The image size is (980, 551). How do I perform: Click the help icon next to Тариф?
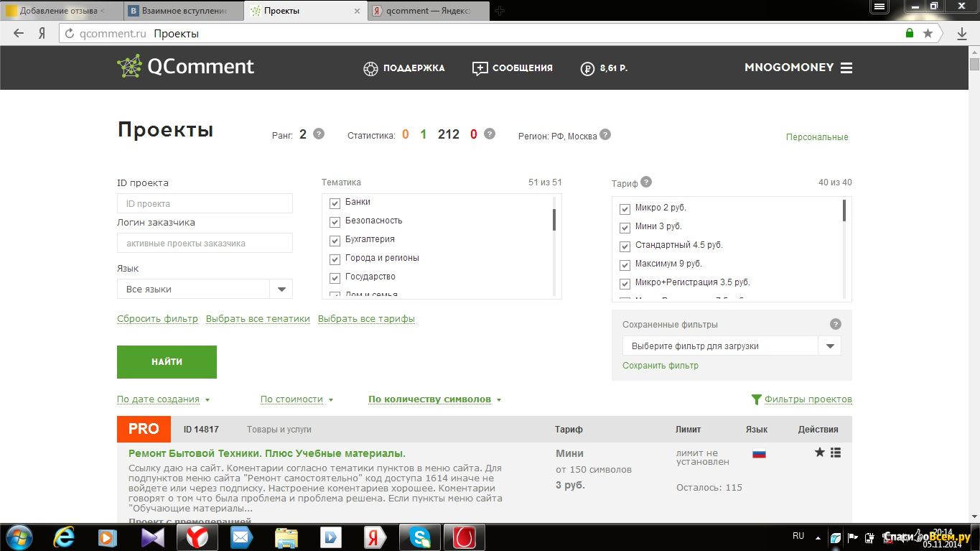click(x=646, y=182)
